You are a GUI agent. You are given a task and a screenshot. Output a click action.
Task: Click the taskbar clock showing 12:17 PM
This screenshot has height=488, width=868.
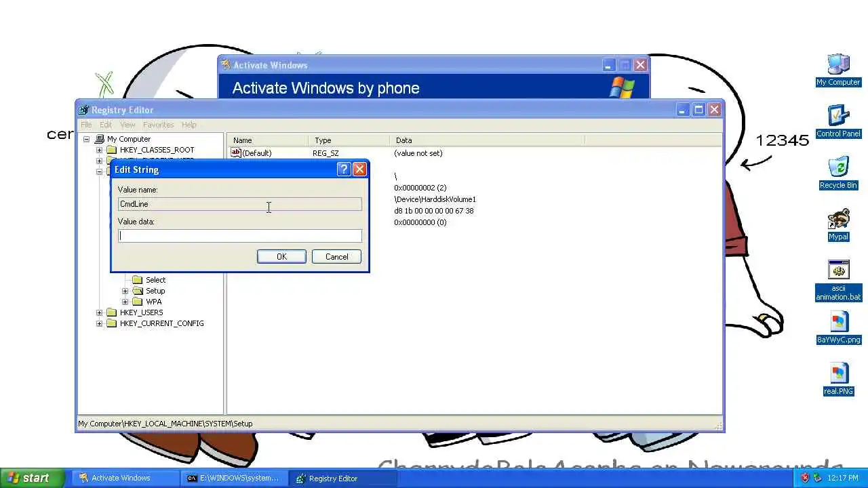pos(844,478)
